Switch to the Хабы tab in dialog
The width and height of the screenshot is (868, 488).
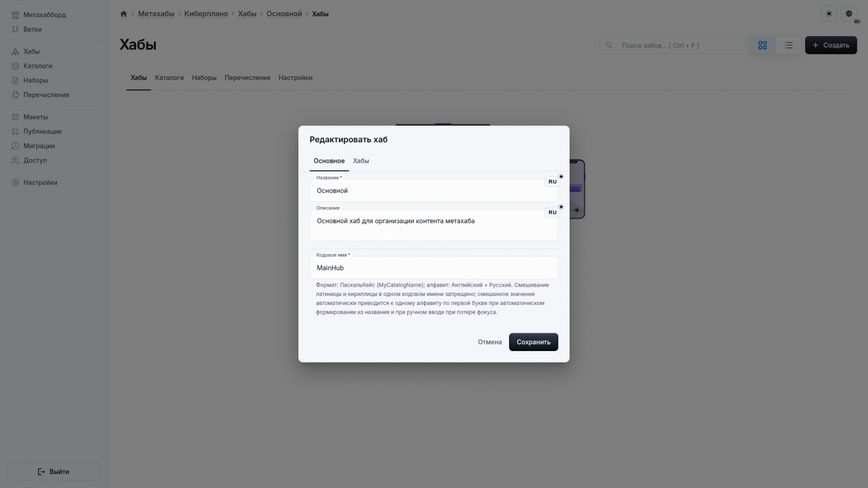pyautogui.click(x=361, y=161)
